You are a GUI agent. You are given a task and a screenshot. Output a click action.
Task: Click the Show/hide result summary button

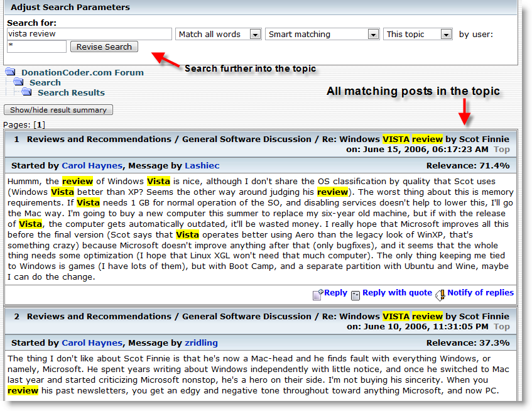coord(58,109)
